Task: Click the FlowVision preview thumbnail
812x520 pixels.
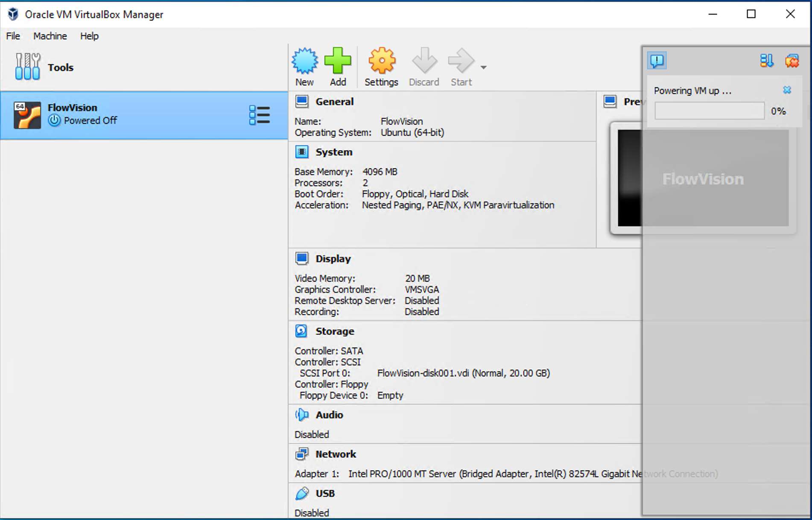Action: pos(703,178)
